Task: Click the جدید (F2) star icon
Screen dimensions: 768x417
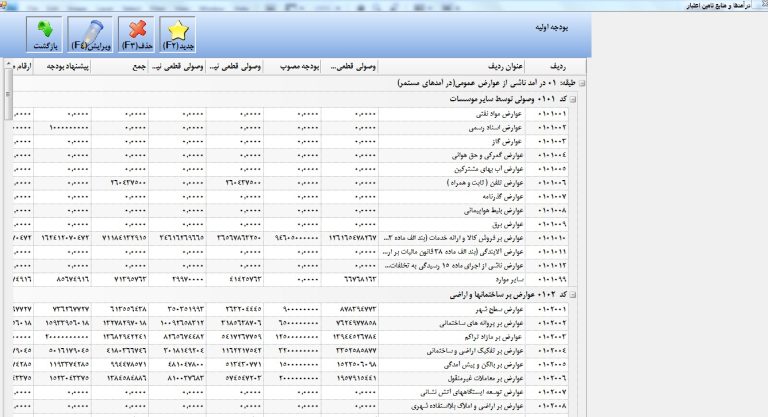Action: tap(178, 35)
